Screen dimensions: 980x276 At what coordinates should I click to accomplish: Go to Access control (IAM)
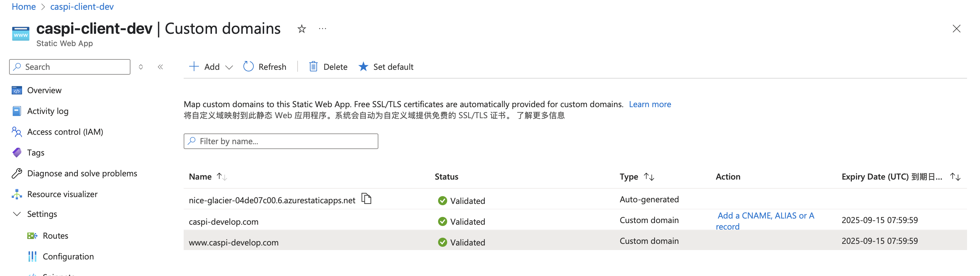(x=65, y=132)
